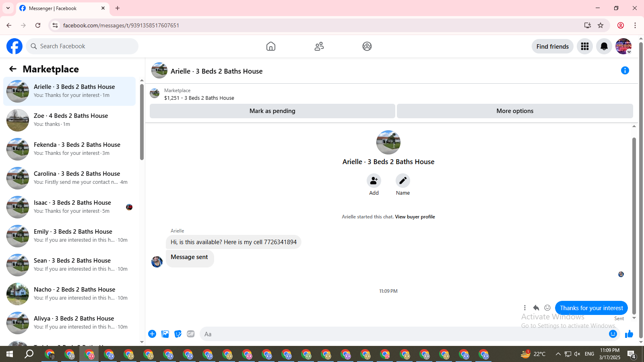React to 'Thanks for your interest' message

(x=547, y=308)
